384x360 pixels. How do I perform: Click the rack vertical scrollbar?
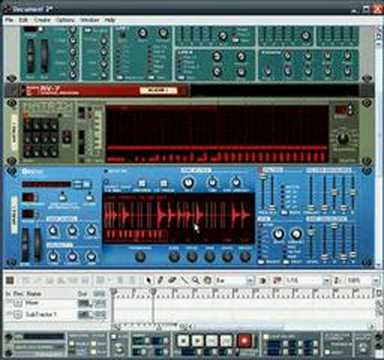(x=379, y=147)
